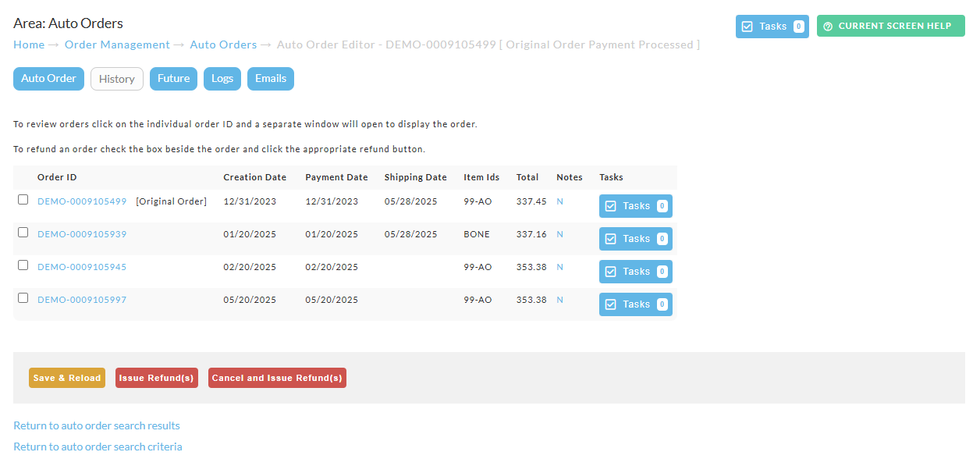Screen dimensions: 980x459
Task: Click the Order ID column header
Action: 57,177
